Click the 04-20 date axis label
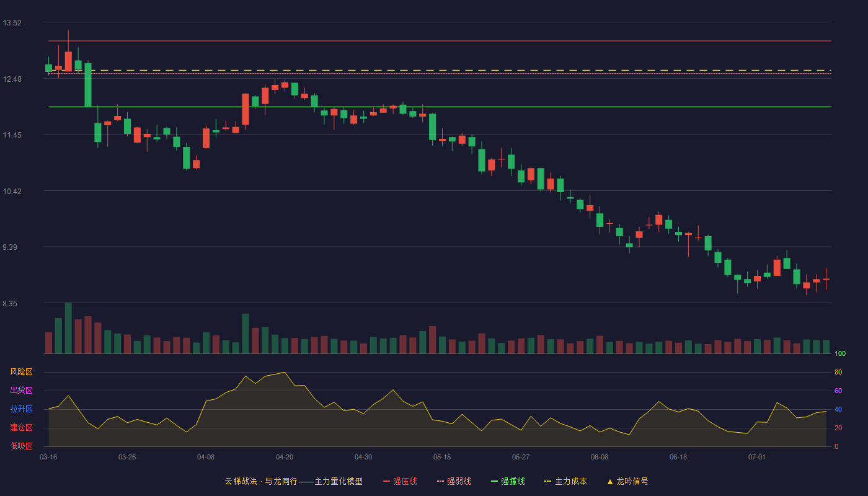The width and height of the screenshot is (868, 496). [x=285, y=457]
